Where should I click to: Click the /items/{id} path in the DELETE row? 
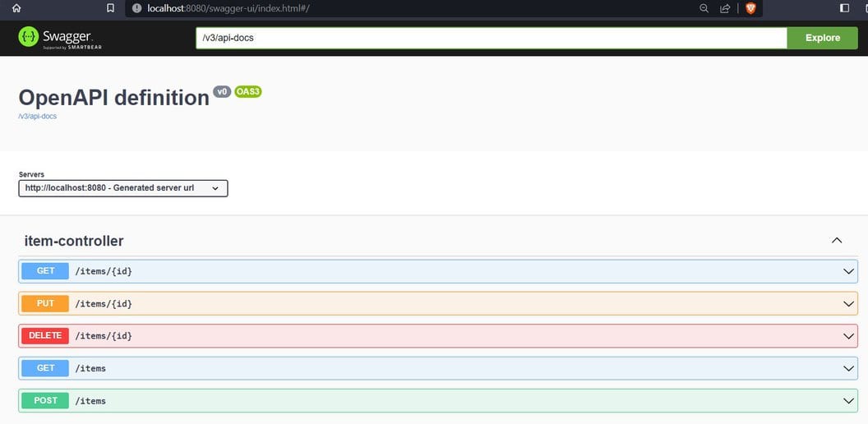coord(104,336)
